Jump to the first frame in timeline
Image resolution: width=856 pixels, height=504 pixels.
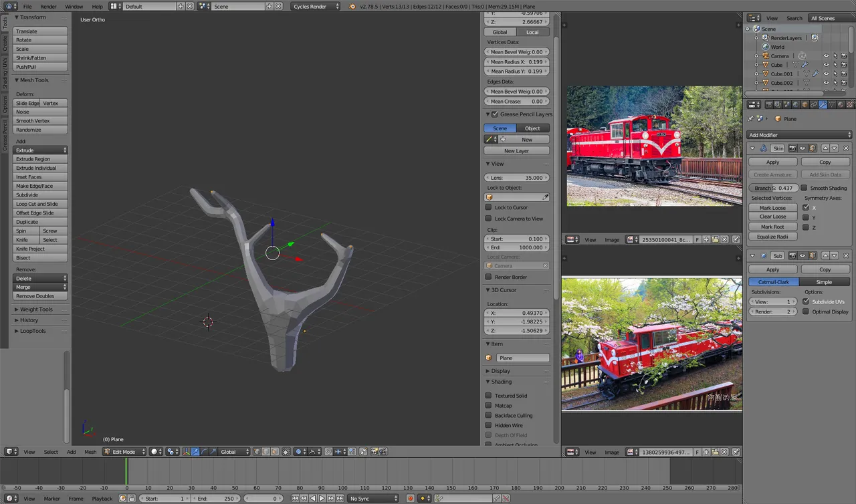pos(295,498)
